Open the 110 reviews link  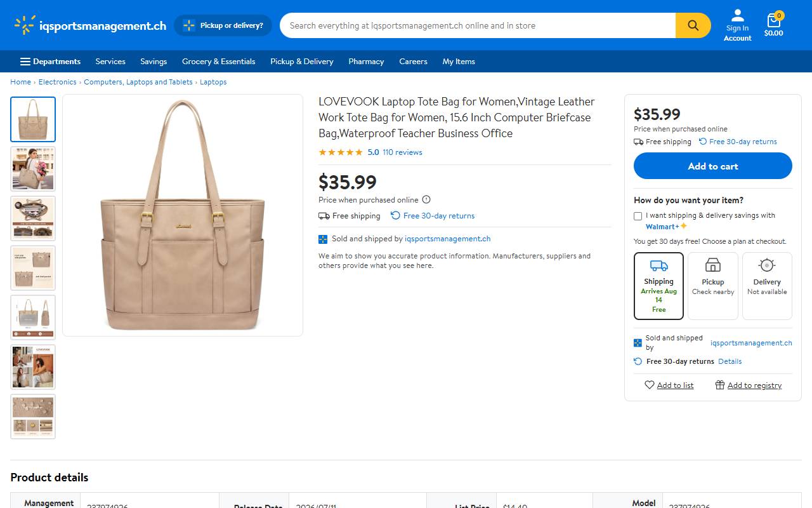tap(402, 152)
